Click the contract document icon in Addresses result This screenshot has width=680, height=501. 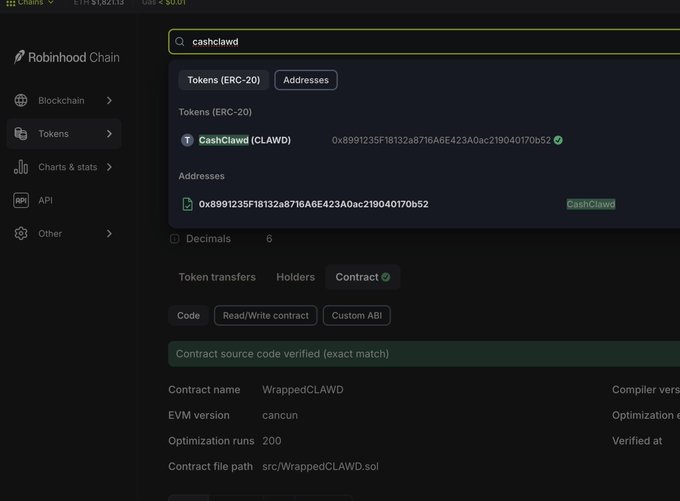click(187, 204)
